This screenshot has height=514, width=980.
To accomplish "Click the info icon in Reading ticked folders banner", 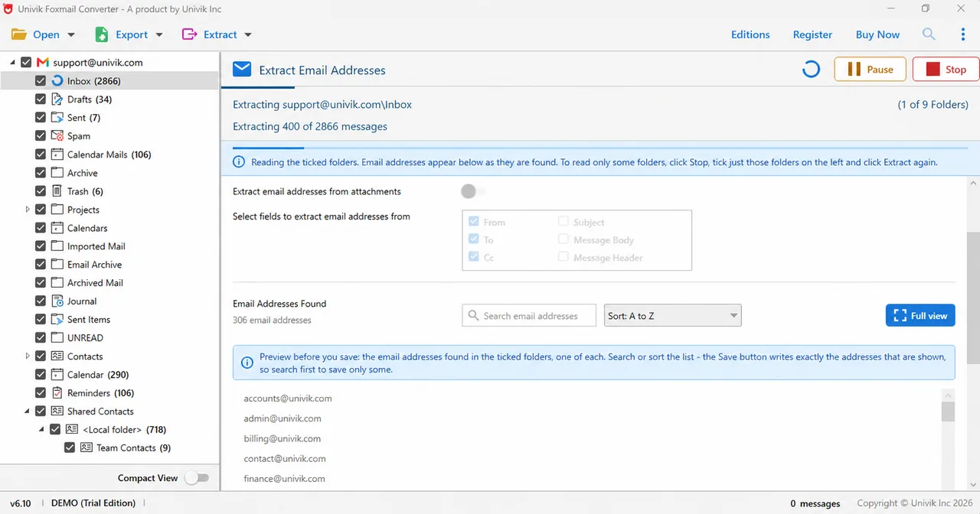I will [240, 162].
